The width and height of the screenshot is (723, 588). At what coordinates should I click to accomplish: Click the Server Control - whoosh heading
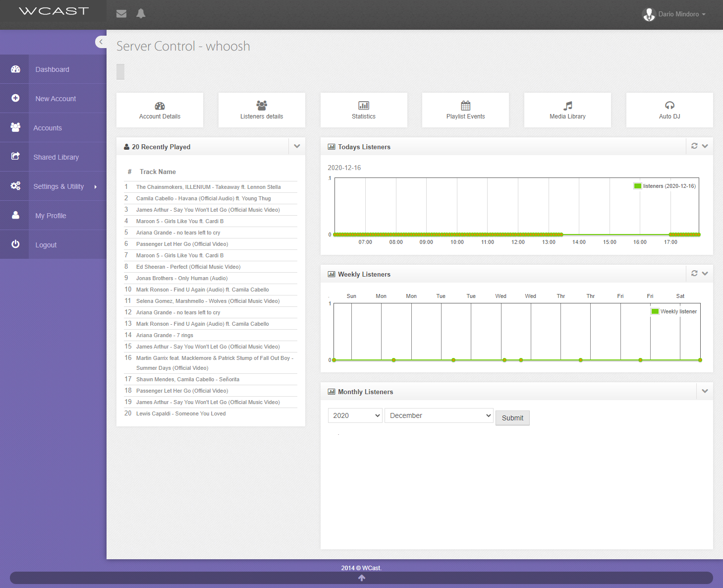pos(183,46)
